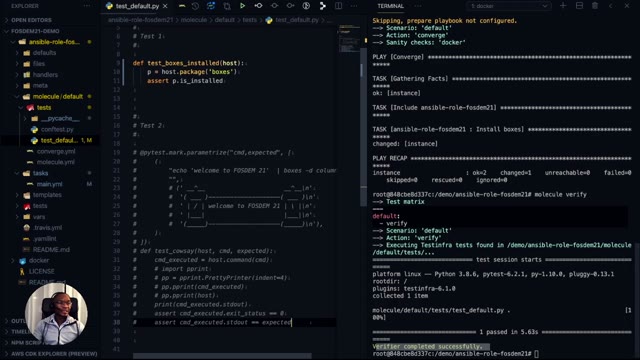This screenshot has width=640, height=360.
Task: Expand the meta folder
Action: 40,86
